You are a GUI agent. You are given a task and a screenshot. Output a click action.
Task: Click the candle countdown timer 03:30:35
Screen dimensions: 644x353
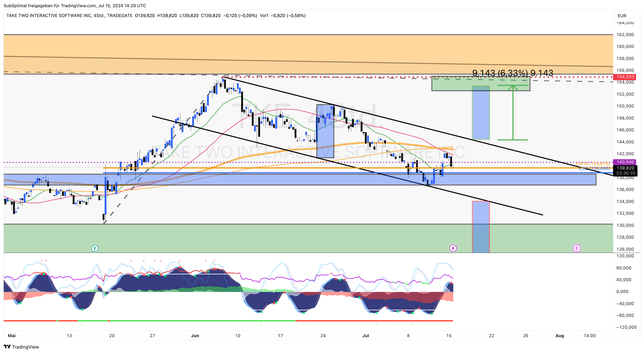click(x=626, y=173)
